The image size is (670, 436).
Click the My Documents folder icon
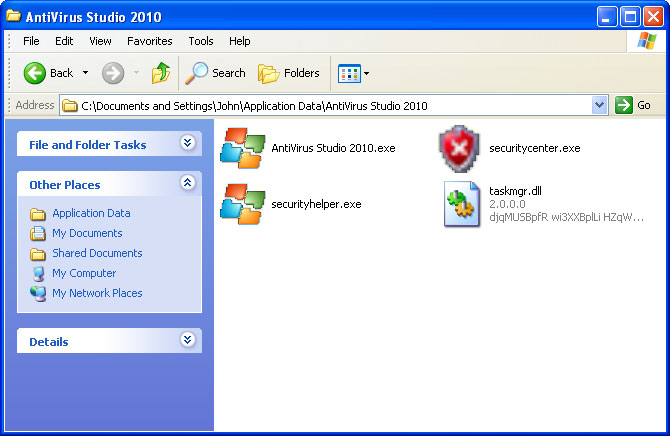pos(38,233)
